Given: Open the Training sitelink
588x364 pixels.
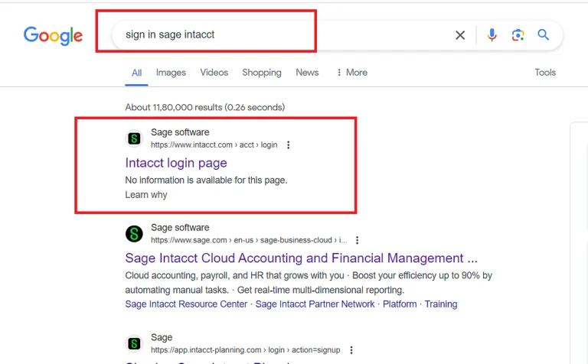Looking at the screenshot, I should [x=441, y=304].
